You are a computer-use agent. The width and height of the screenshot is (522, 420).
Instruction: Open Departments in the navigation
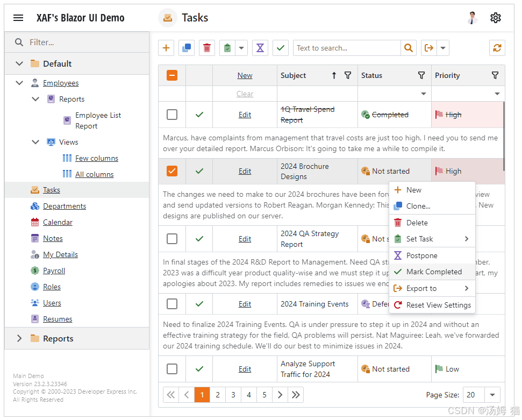65,206
